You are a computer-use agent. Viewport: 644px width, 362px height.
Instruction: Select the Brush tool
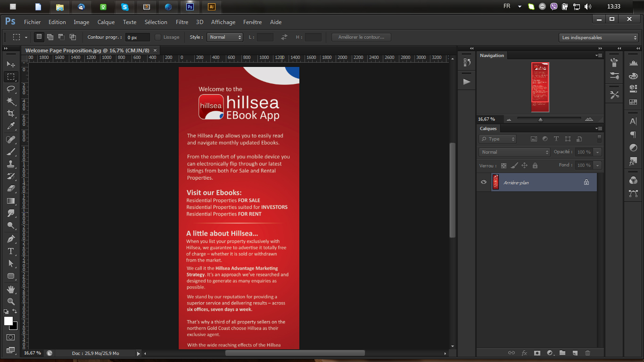(11, 152)
